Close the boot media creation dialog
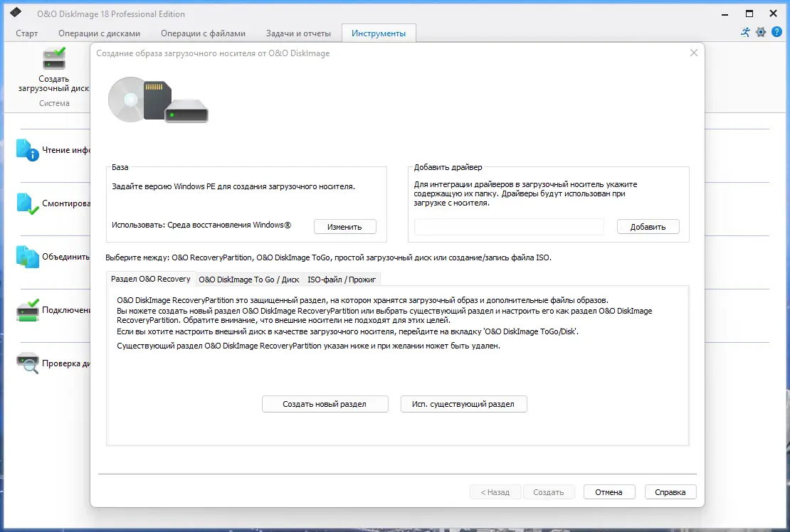Screen dimensions: 790x532 pos(694,53)
